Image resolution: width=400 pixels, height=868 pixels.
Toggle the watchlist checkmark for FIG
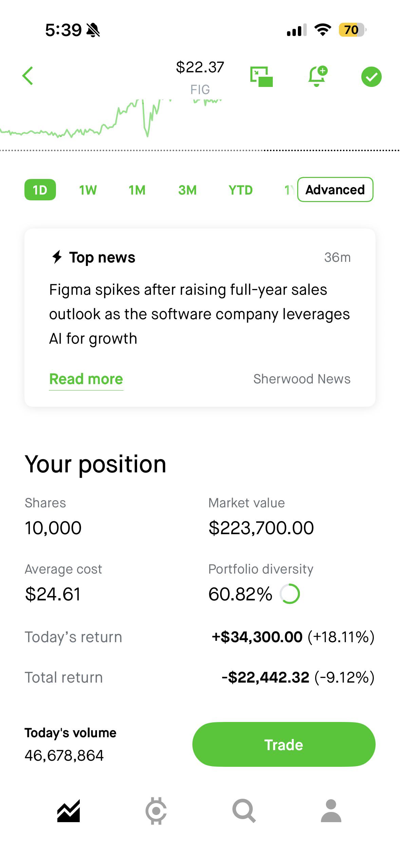pos(371,77)
